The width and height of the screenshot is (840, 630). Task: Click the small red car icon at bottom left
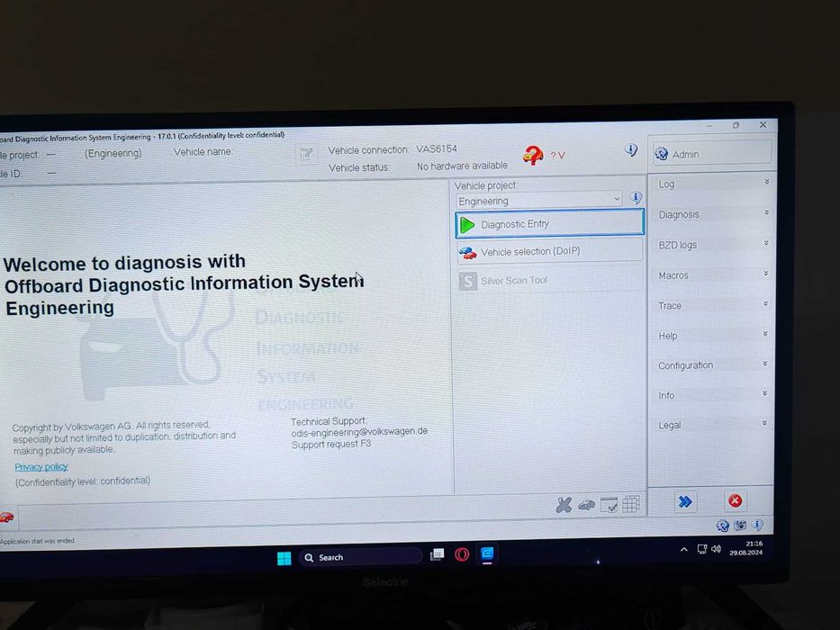[x=6, y=517]
